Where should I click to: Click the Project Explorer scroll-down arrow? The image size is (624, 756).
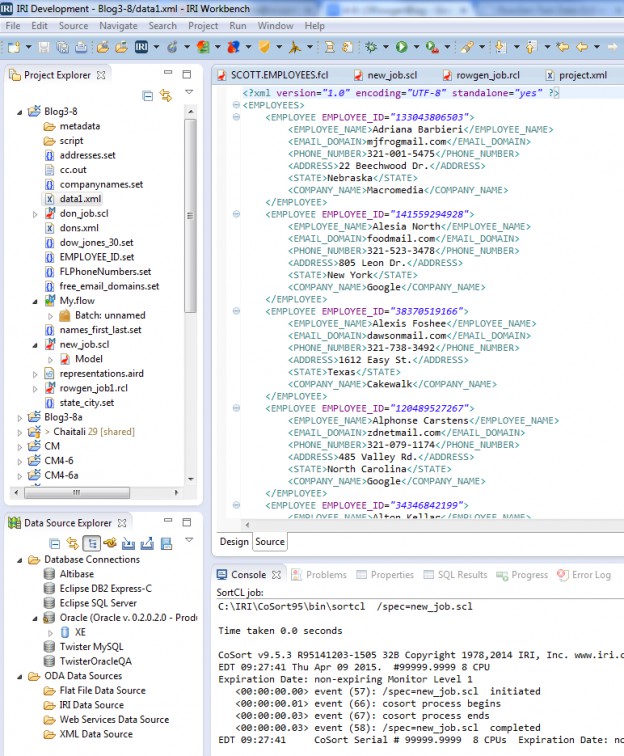[x=190, y=479]
